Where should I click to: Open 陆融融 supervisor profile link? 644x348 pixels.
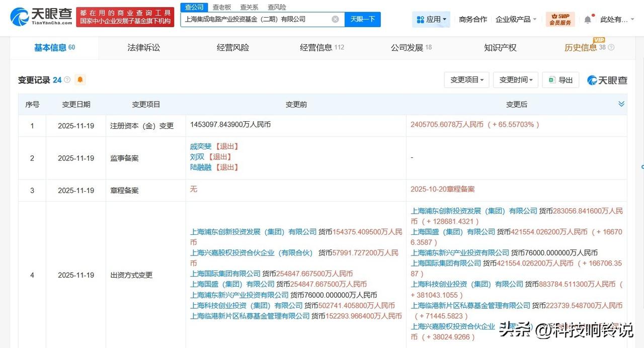[x=201, y=167]
